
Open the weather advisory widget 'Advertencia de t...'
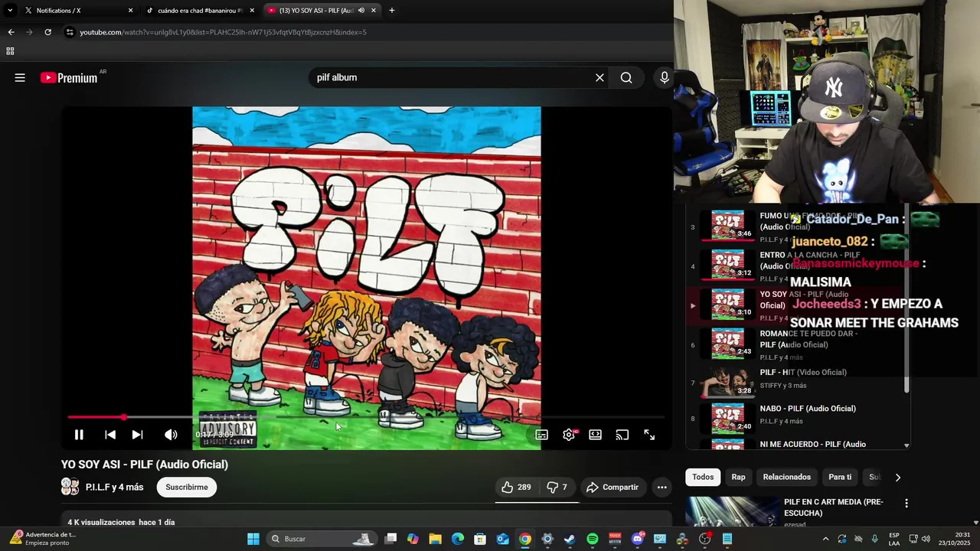[43, 539]
